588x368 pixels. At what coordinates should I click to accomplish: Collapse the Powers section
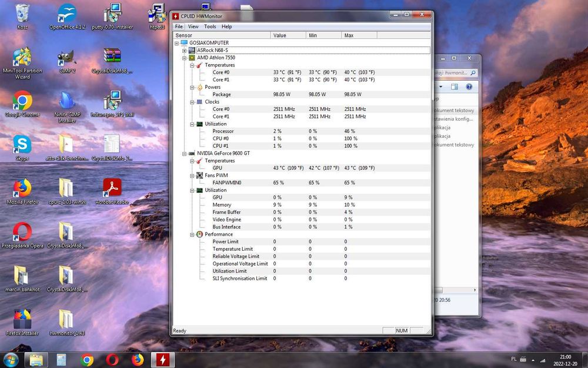pyautogui.click(x=192, y=87)
